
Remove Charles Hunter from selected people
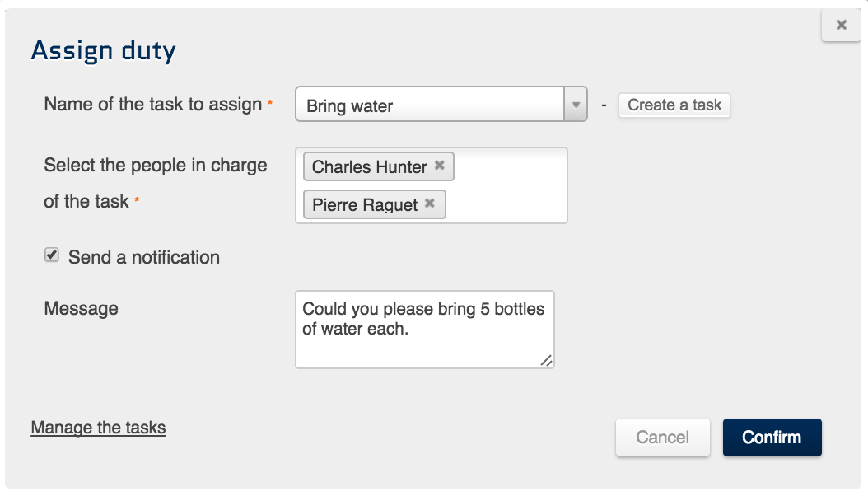pos(440,166)
